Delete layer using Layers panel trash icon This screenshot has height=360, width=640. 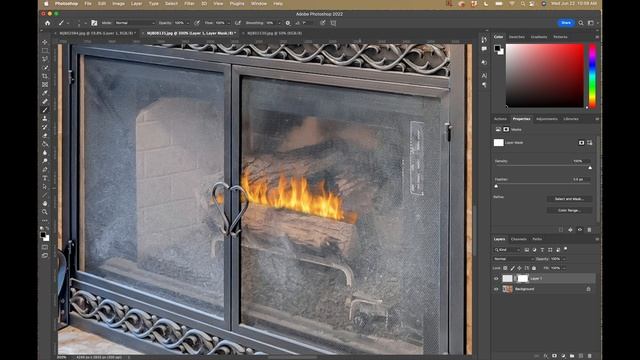click(589, 356)
